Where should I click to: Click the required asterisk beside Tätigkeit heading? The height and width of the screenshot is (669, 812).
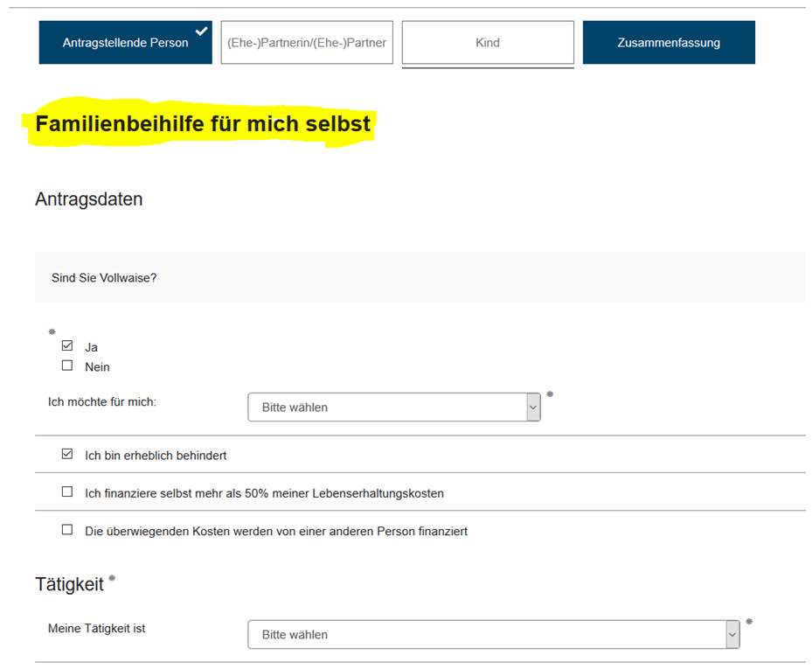(112, 578)
